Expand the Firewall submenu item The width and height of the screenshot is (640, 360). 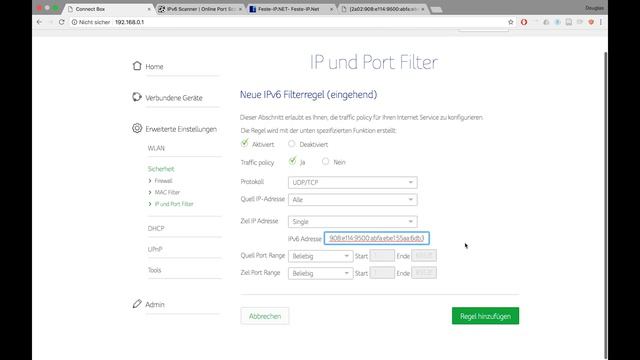[163, 181]
